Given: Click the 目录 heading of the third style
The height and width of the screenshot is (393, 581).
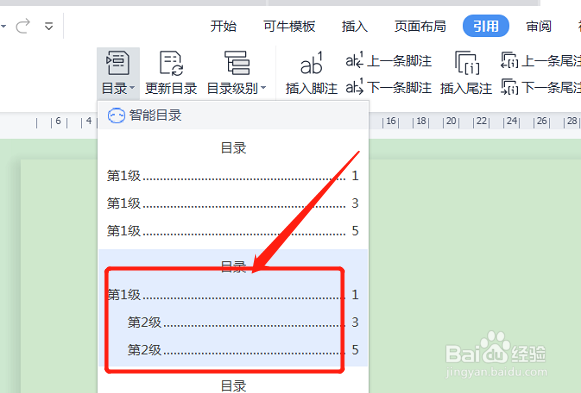Looking at the screenshot, I should click(x=233, y=386).
